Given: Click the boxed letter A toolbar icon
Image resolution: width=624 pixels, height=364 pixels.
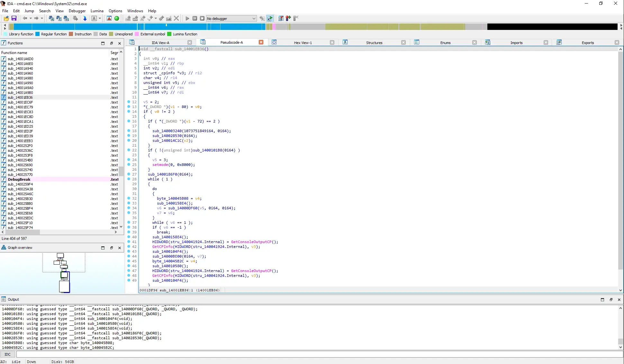Looking at the screenshot, I should pyautogui.click(x=94, y=18).
